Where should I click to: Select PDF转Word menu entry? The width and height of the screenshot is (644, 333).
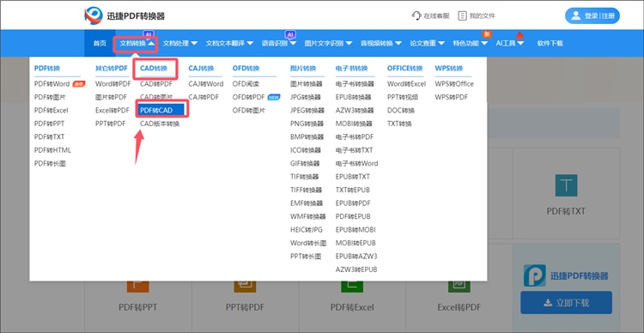52,84
